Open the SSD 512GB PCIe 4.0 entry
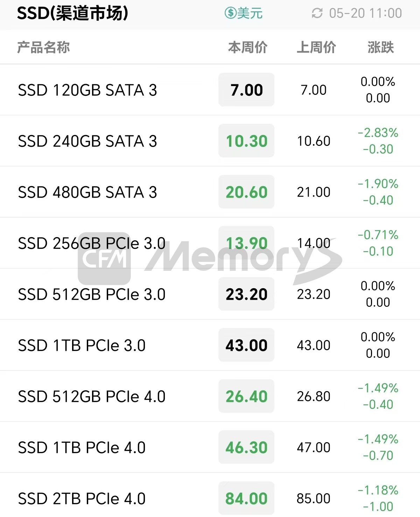The width and height of the screenshot is (420, 517). [x=91, y=396]
